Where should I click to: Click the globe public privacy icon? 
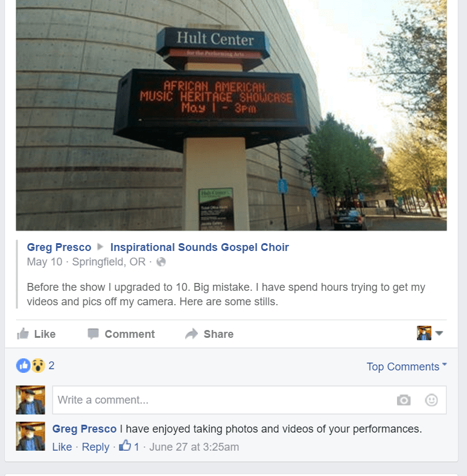(x=161, y=262)
